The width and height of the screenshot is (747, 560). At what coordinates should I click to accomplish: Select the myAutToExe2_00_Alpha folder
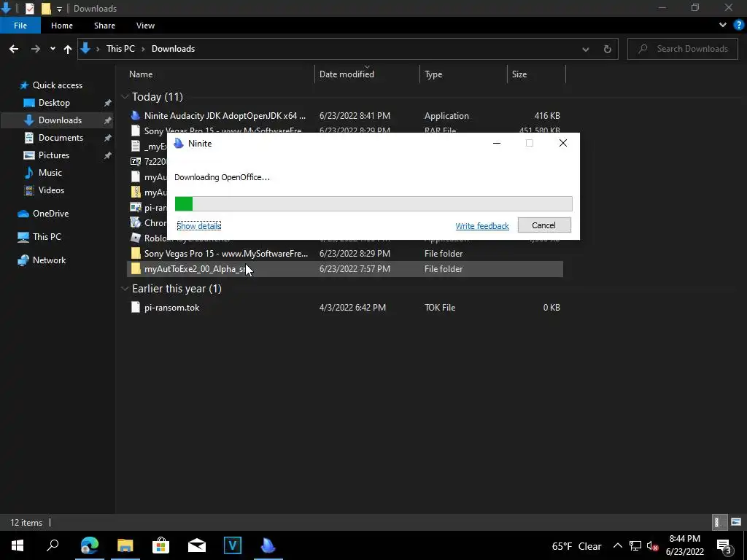[x=345, y=269]
